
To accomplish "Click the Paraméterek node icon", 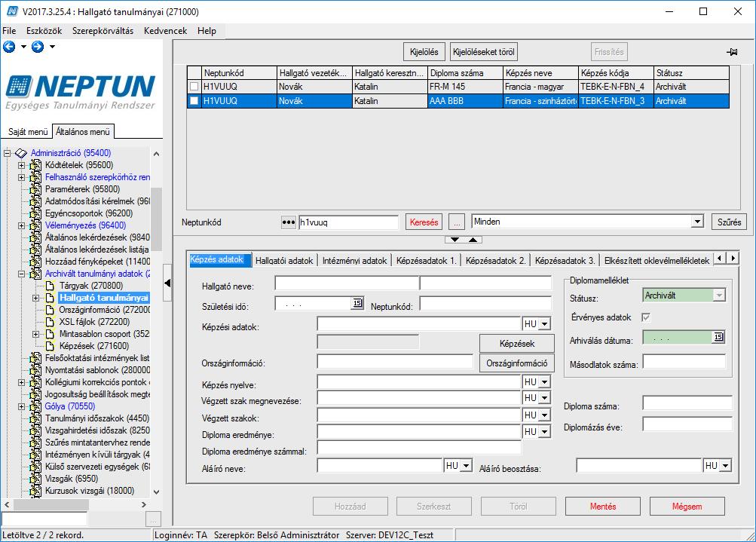I will (x=35, y=189).
